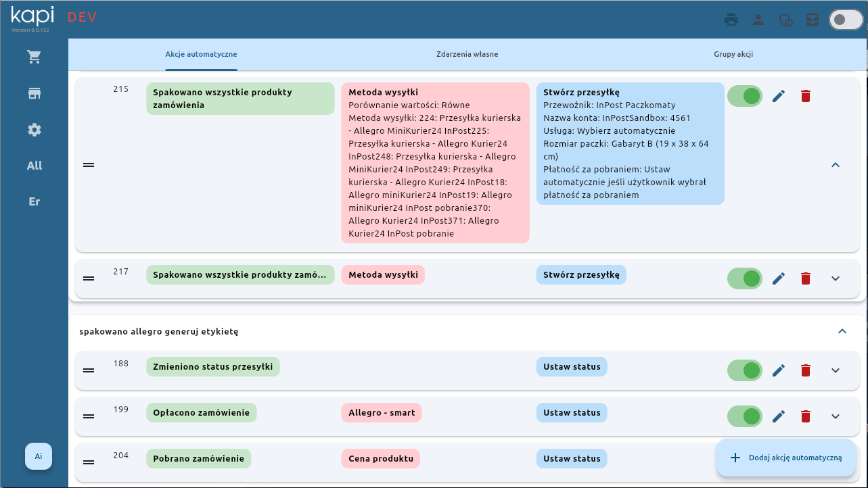Open the user account icon
This screenshot has height=488, width=868.
click(x=758, y=20)
